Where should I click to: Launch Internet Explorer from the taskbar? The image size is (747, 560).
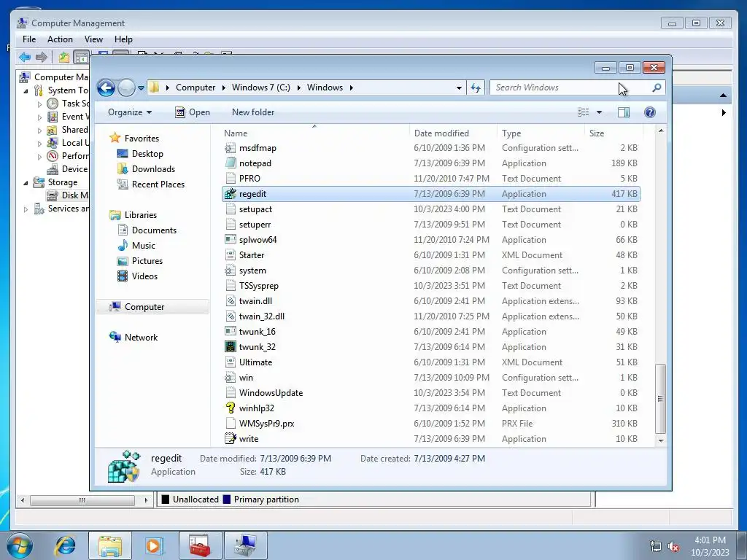pos(65,545)
